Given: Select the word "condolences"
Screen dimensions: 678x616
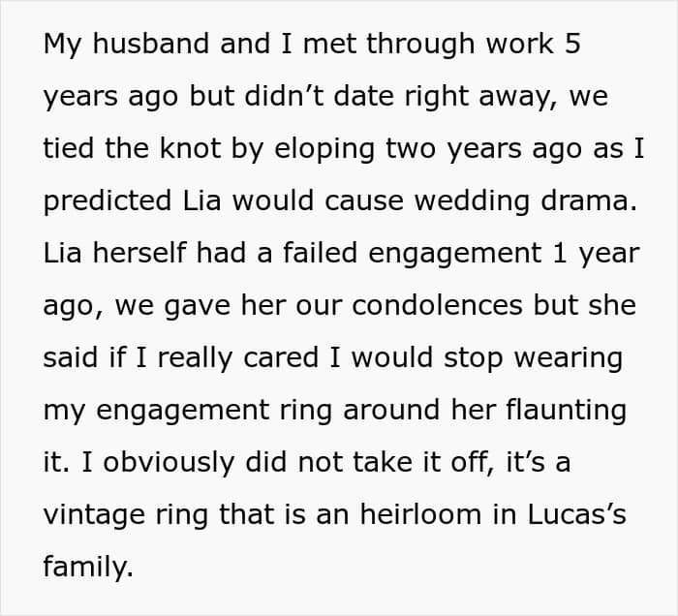Looking at the screenshot, I should pos(437,305).
